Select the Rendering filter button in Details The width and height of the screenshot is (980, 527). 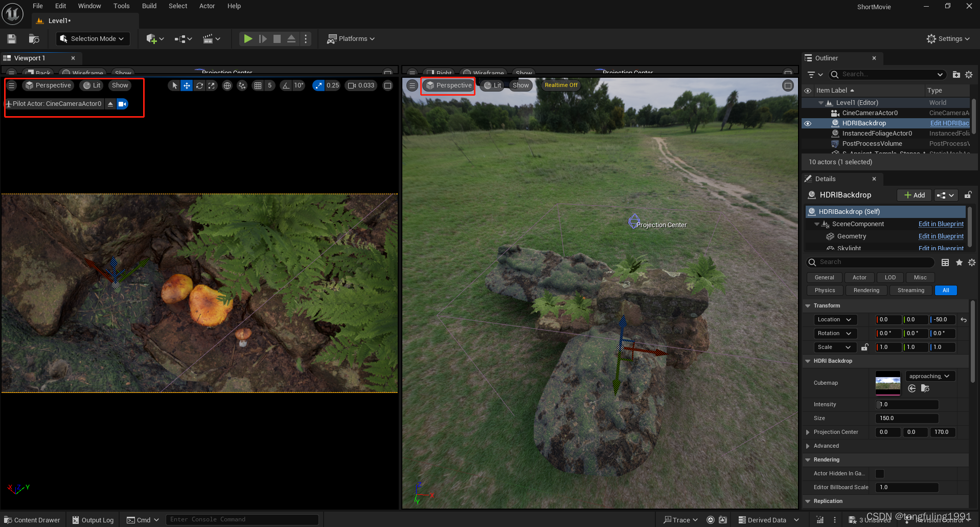pos(867,291)
